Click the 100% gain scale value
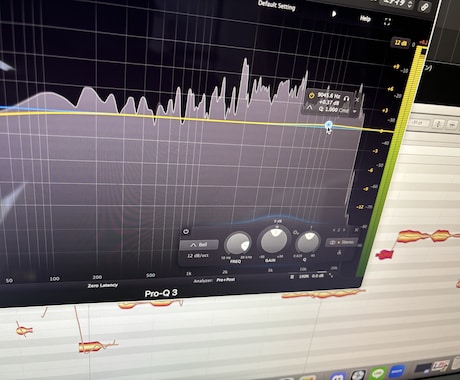The width and height of the screenshot is (460, 380). point(303,277)
